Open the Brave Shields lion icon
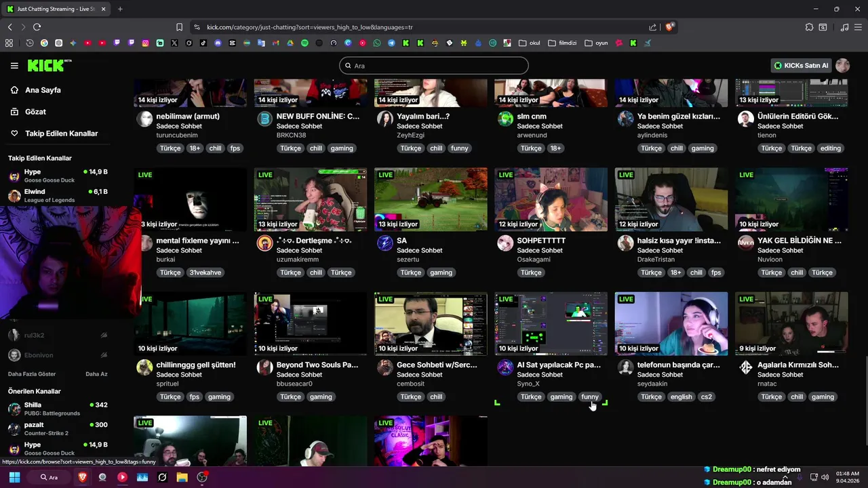Viewport: 868px width, 488px height. [669, 27]
